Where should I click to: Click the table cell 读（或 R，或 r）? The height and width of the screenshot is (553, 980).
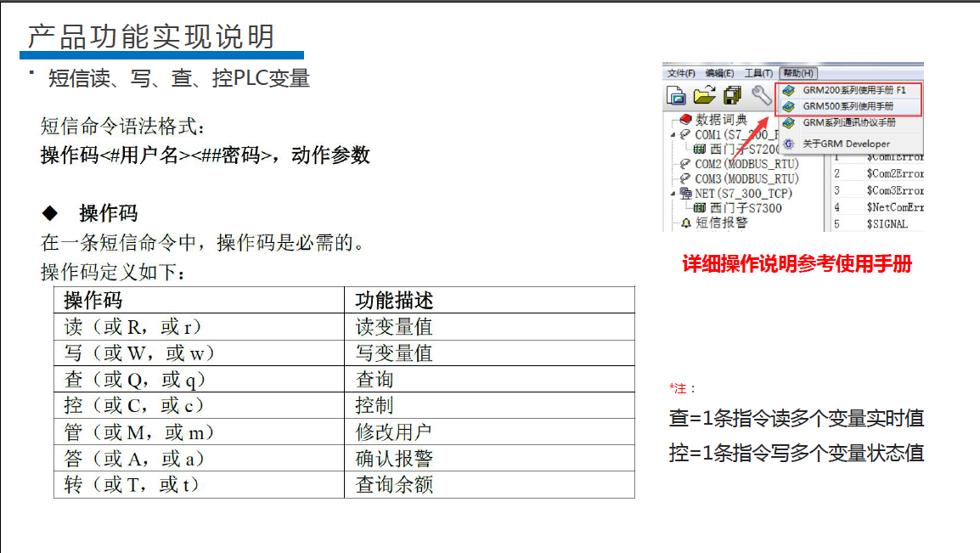tap(199, 327)
